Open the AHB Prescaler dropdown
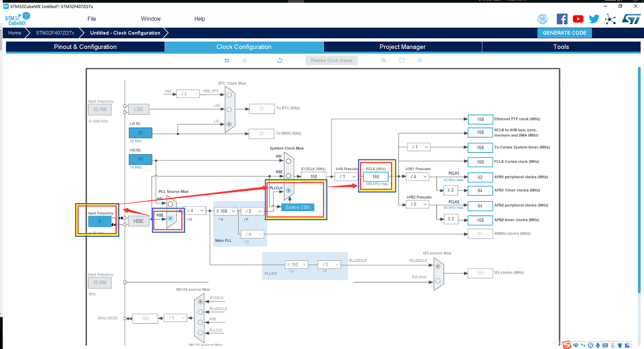 (346, 177)
